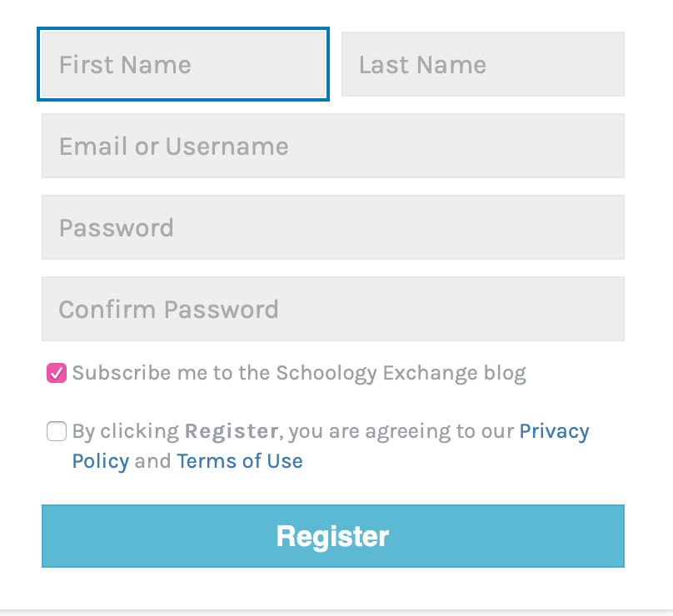The image size is (673, 616).
Task: Click the 'Subscribe me to the Schoology Exchange blog' label
Action: point(299,373)
